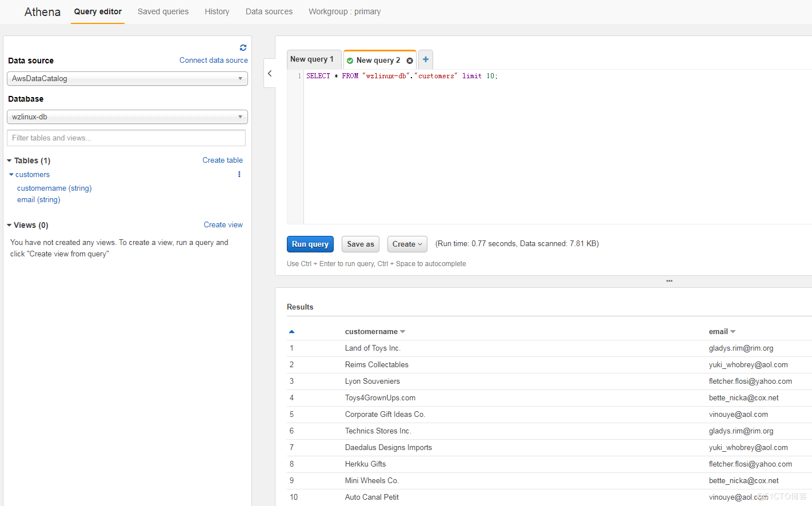Click the Herkku Gifts cell
The image size is (812, 506).
point(365,464)
